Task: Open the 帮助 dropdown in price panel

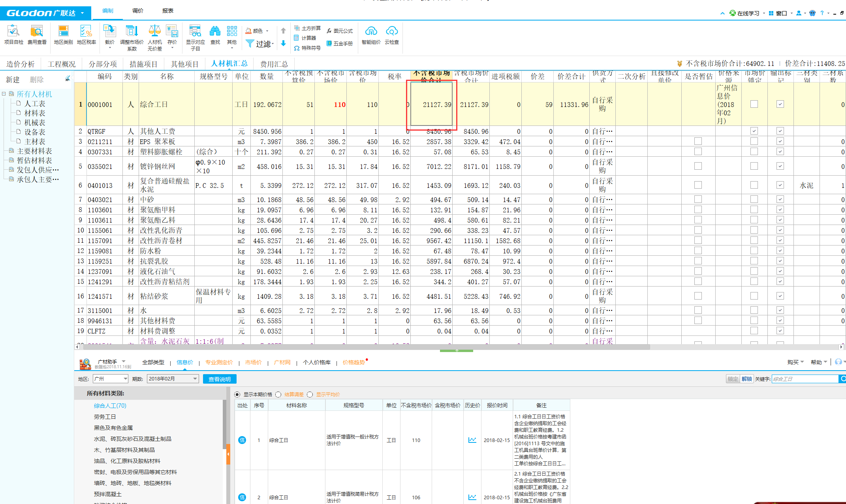Action: coord(819,362)
